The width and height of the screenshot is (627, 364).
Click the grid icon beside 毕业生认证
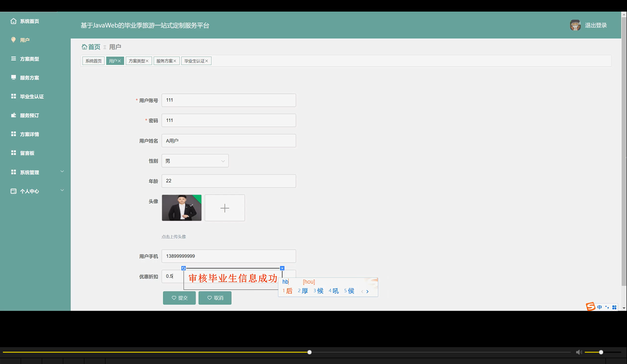(x=14, y=96)
